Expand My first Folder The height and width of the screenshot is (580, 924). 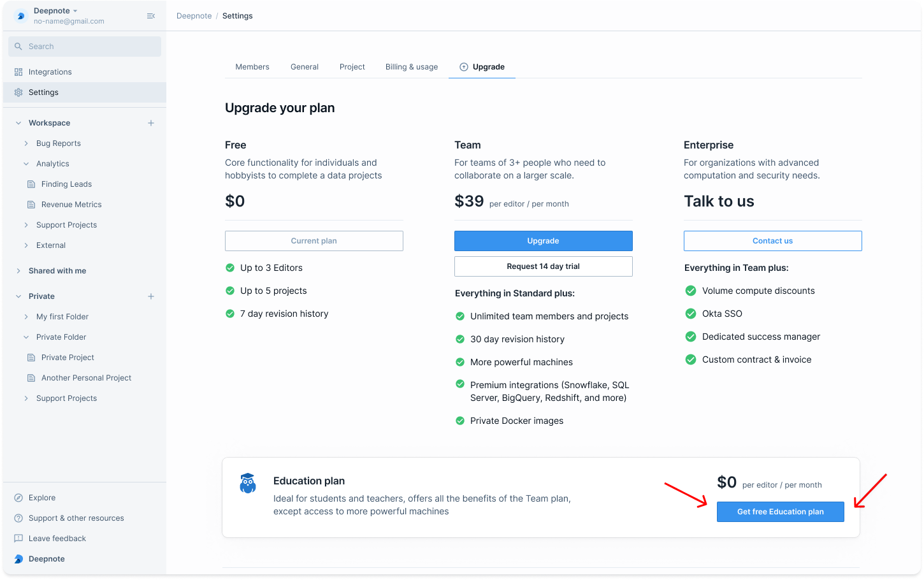[26, 317]
